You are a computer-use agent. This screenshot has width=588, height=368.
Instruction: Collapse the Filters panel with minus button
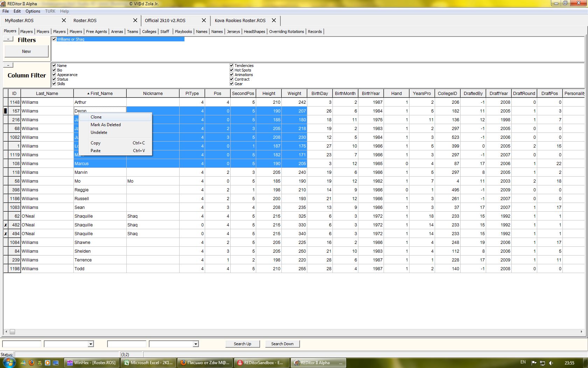click(x=8, y=39)
